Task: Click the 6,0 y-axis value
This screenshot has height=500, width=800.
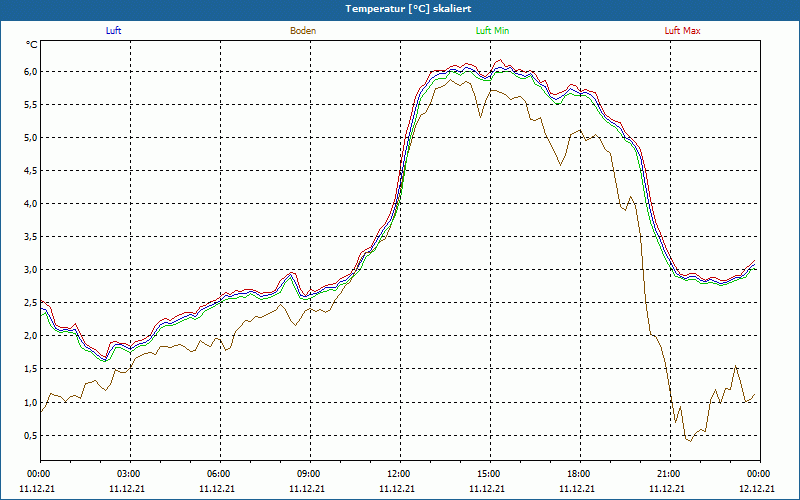Action: tap(32, 72)
